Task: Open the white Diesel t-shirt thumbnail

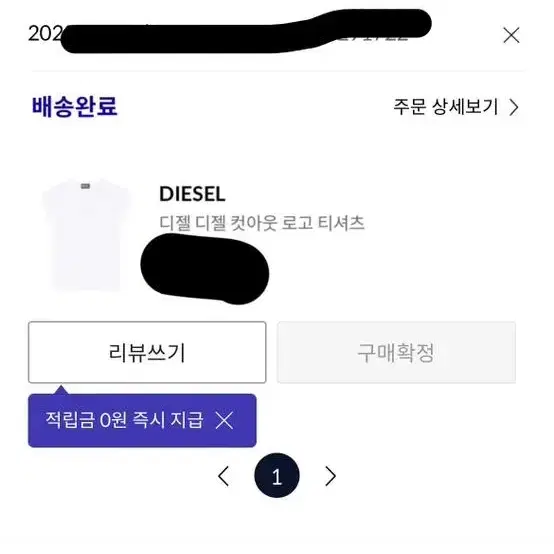Action: click(x=87, y=235)
